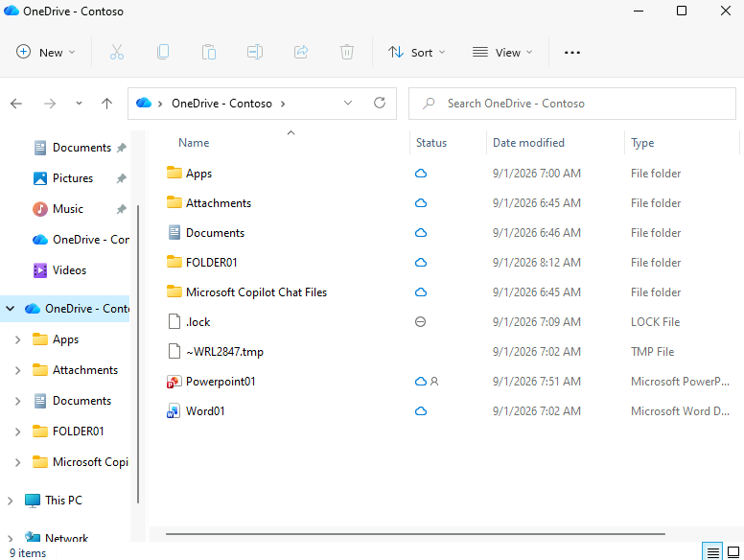Viewport: 744px width, 560px height.
Task: Click the Cut scissors icon in toolbar
Action: click(x=117, y=52)
